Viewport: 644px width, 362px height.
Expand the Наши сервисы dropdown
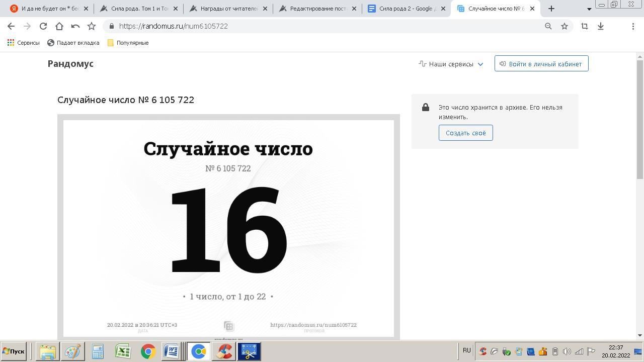click(x=451, y=64)
